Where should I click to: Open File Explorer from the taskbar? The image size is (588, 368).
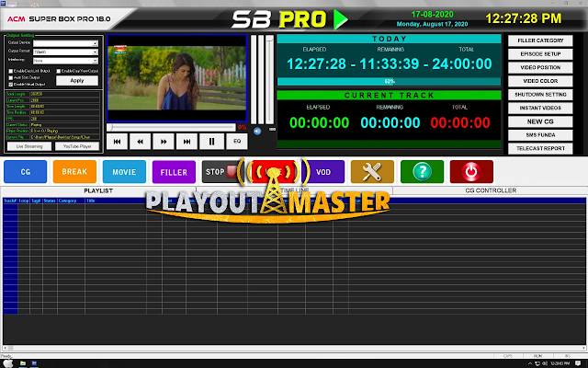click(x=22, y=363)
